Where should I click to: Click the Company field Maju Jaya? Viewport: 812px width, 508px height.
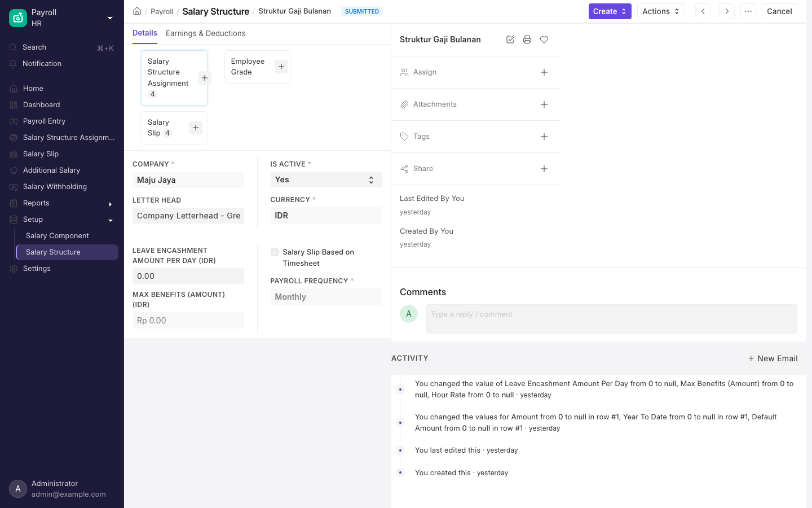(188, 180)
